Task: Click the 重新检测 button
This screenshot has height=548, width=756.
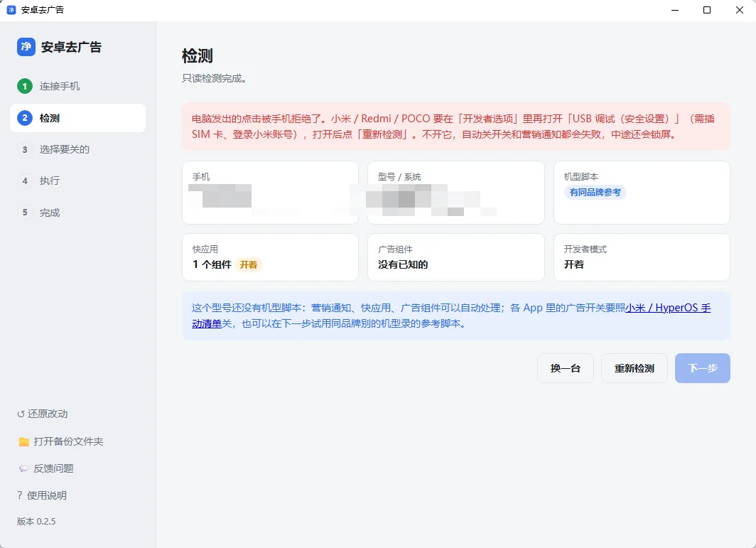Action: pos(634,368)
